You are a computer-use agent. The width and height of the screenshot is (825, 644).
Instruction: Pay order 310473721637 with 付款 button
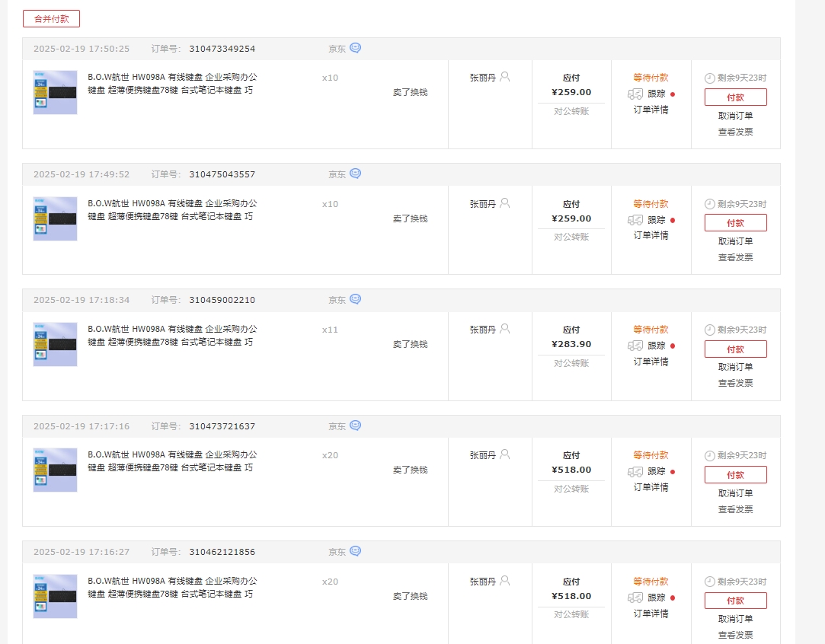tap(736, 475)
